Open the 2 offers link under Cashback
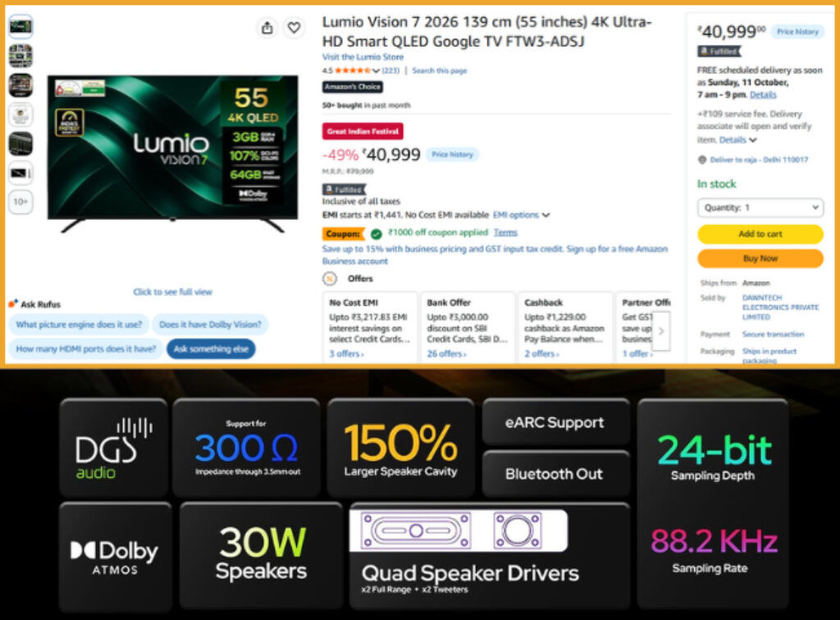Viewport: 840px width, 620px height. (x=541, y=354)
